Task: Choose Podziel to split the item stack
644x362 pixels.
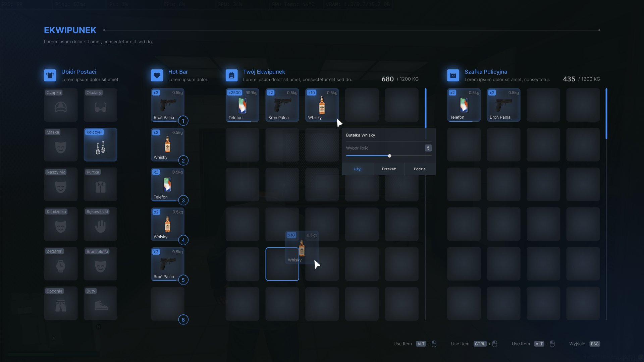Action: [x=420, y=169]
